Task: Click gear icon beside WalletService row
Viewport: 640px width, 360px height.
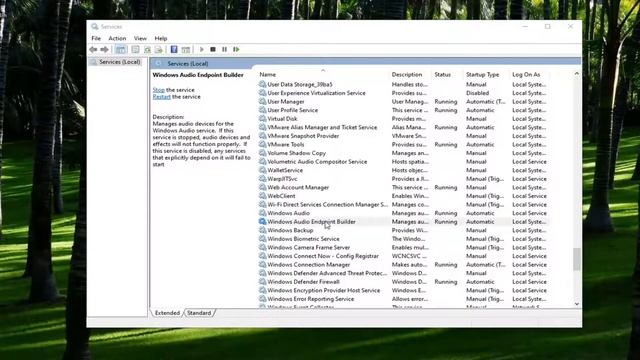Action: pyautogui.click(x=262, y=170)
